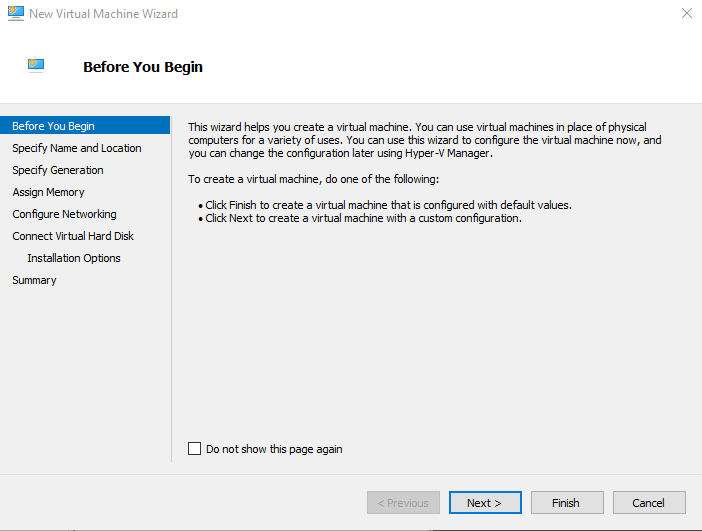Cancel the wizard

pos(648,503)
